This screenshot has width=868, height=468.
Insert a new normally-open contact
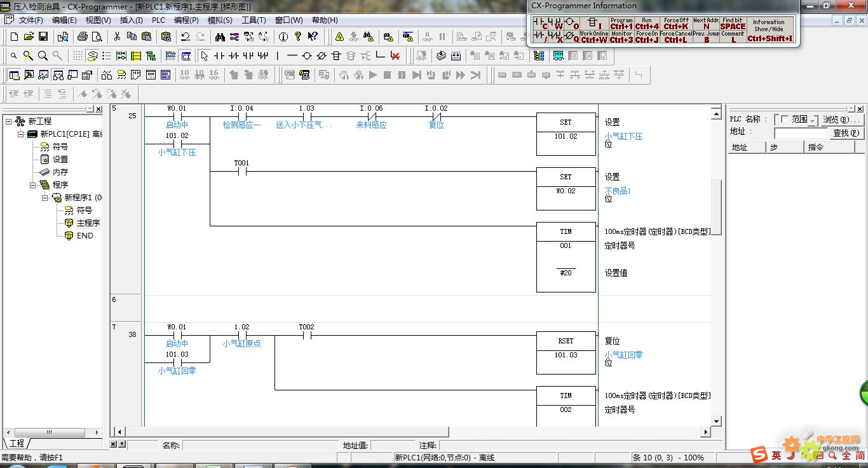coord(219,56)
